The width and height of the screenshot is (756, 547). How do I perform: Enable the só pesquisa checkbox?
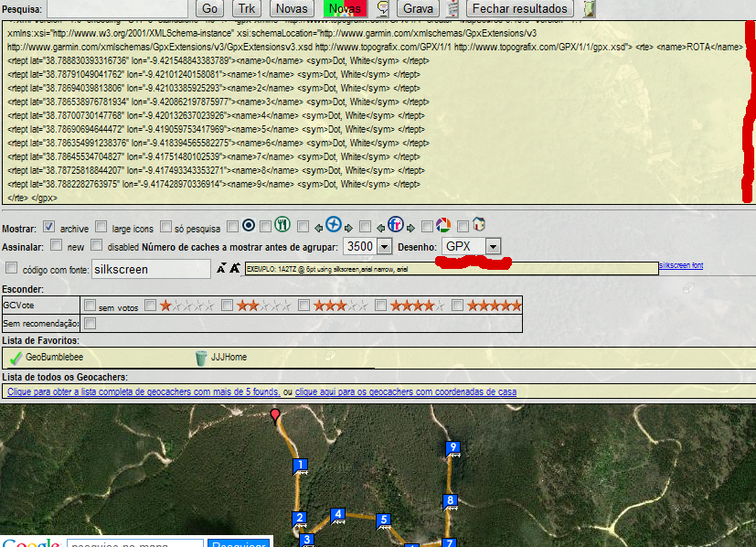tap(165, 226)
